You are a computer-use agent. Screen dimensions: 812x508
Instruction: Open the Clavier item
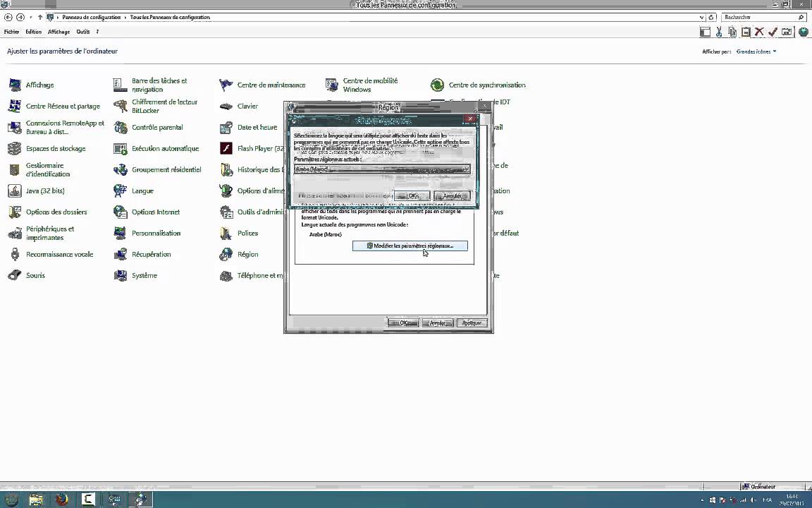point(239,107)
